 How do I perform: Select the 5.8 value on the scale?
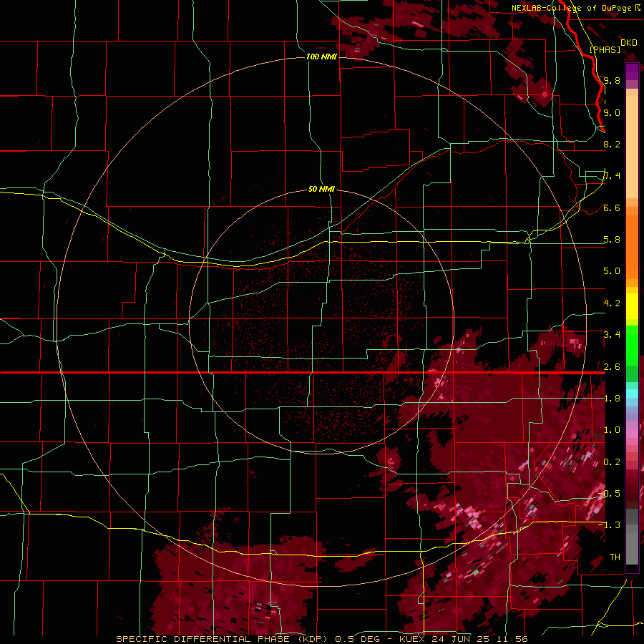click(x=612, y=240)
